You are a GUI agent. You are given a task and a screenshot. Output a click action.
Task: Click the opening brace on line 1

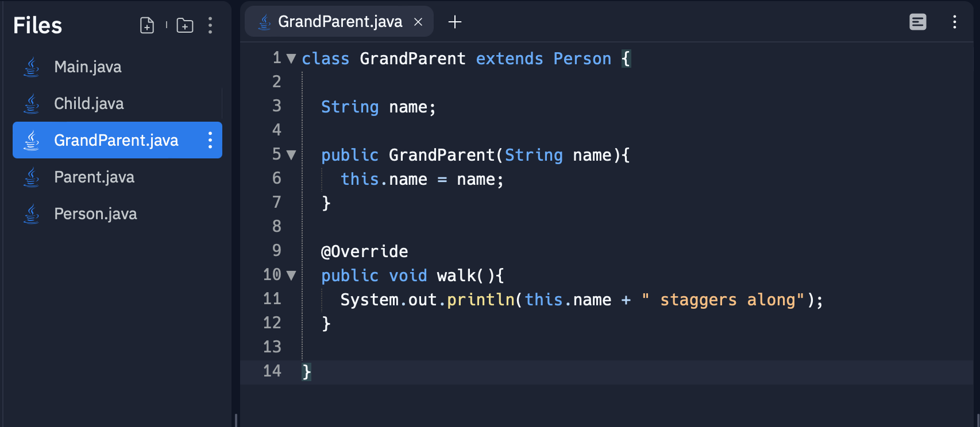[x=626, y=59]
